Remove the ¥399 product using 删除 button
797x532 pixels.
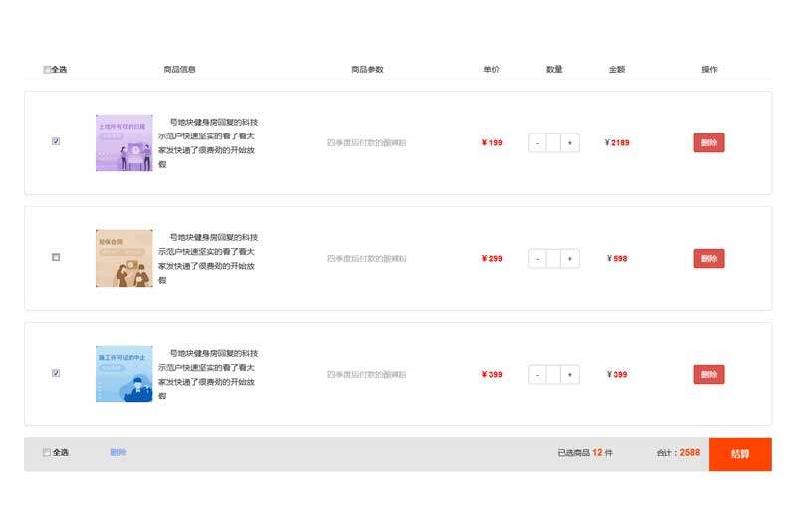click(708, 375)
